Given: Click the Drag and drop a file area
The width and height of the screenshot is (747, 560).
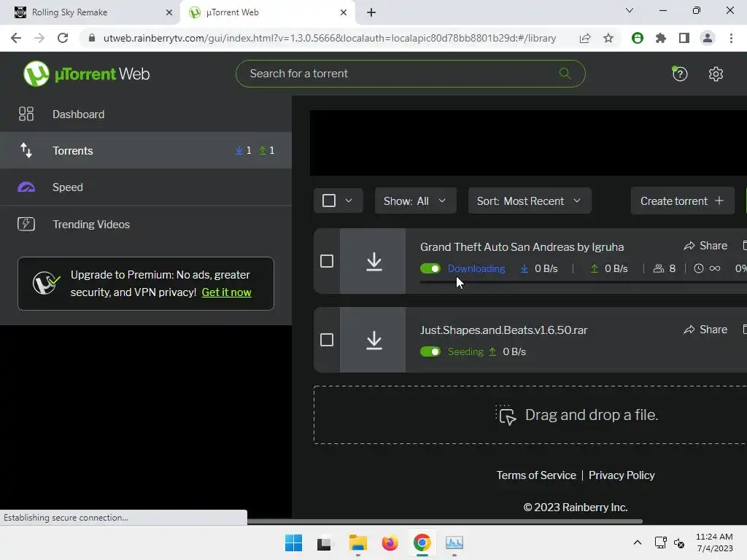Looking at the screenshot, I should (530, 415).
